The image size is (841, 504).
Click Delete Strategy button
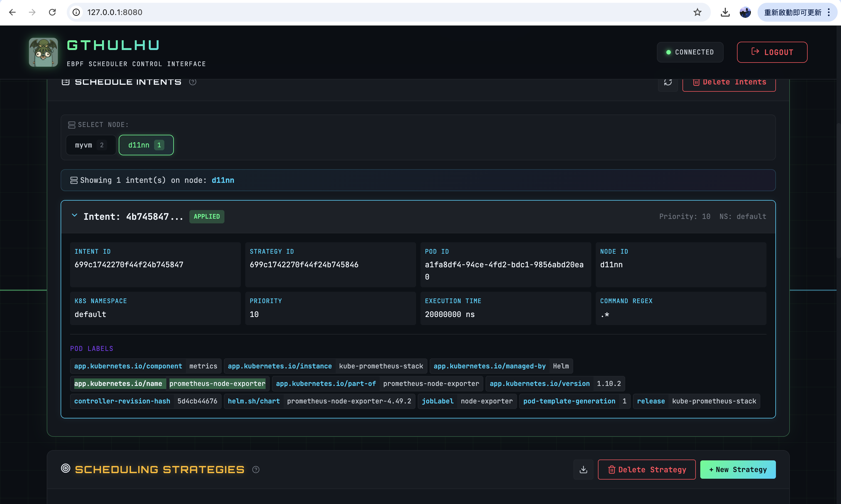click(646, 469)
